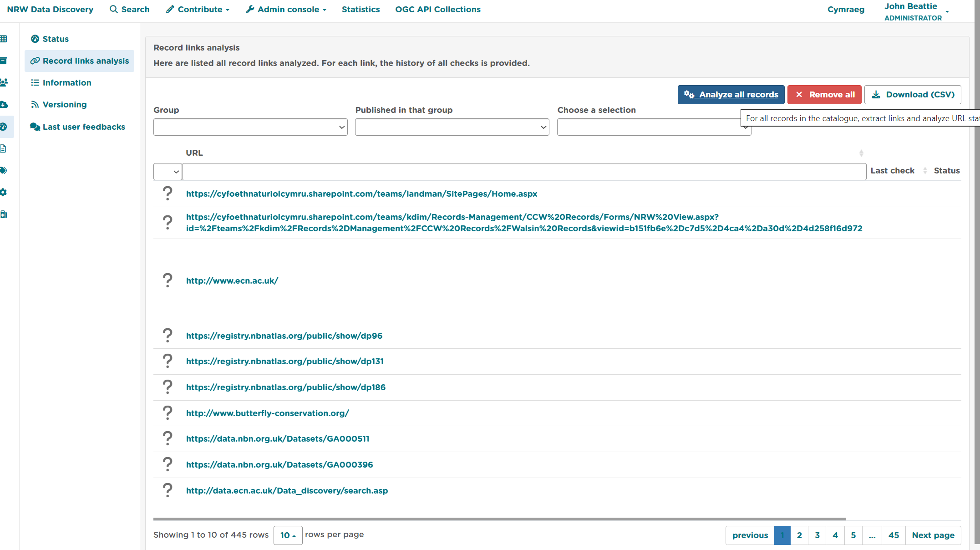Image resolution: width=980 pixels, height=550 pixels.
Task: Select Information in the side menu
Action: (79, 82)
